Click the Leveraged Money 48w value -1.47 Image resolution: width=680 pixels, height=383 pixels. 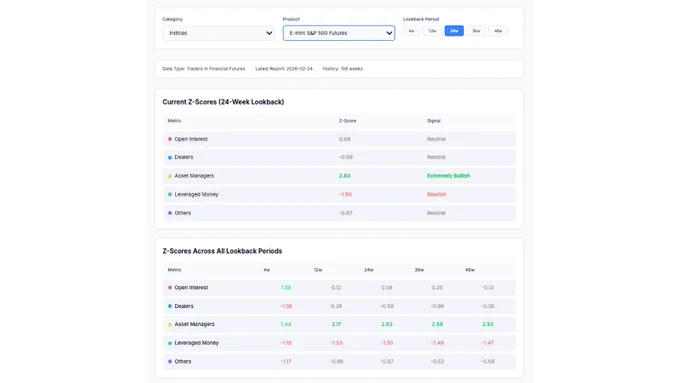487,343
